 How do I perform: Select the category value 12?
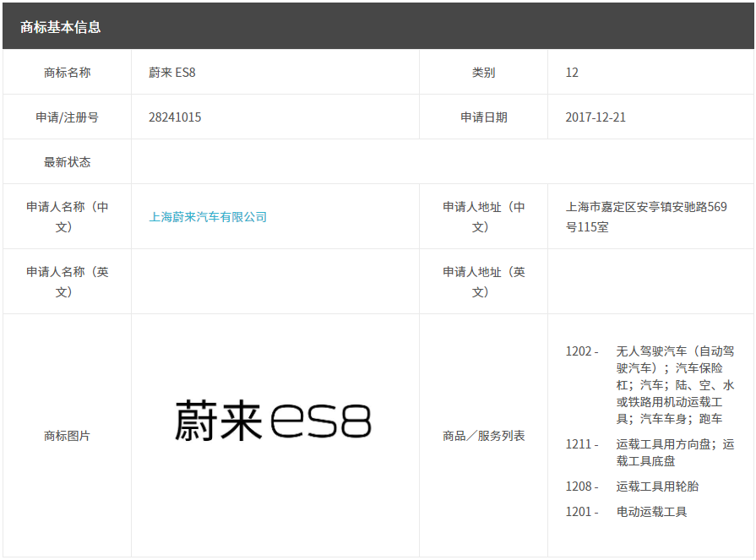(x=572, y=72)
